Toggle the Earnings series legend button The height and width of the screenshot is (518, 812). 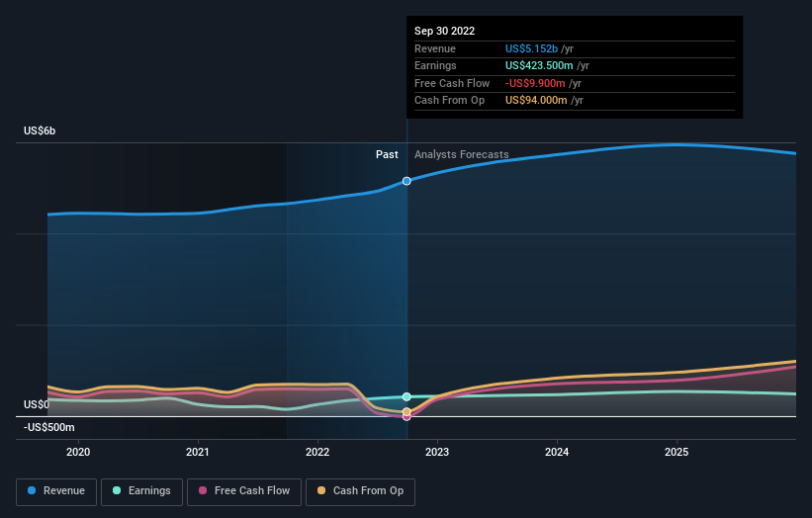click(x=141, y=491)
